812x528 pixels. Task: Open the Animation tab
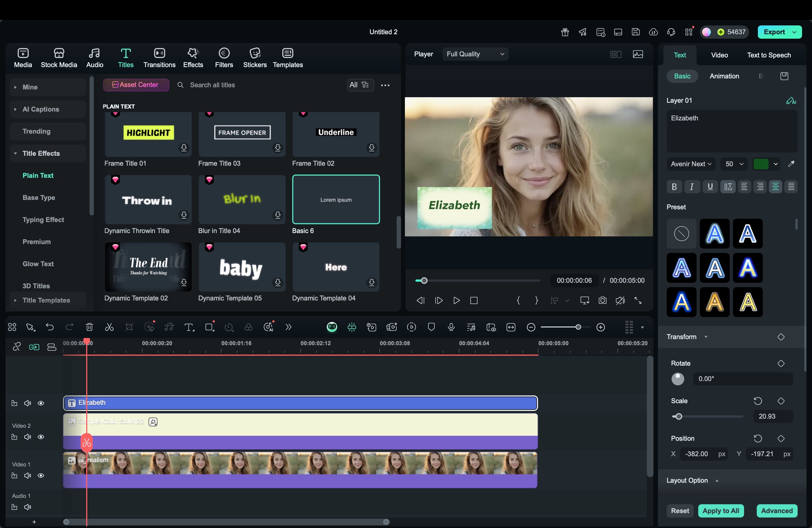click(724, 76)
